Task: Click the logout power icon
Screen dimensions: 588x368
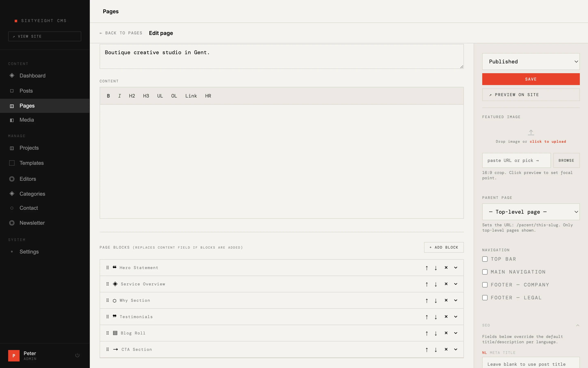Action: pos(77,355)
